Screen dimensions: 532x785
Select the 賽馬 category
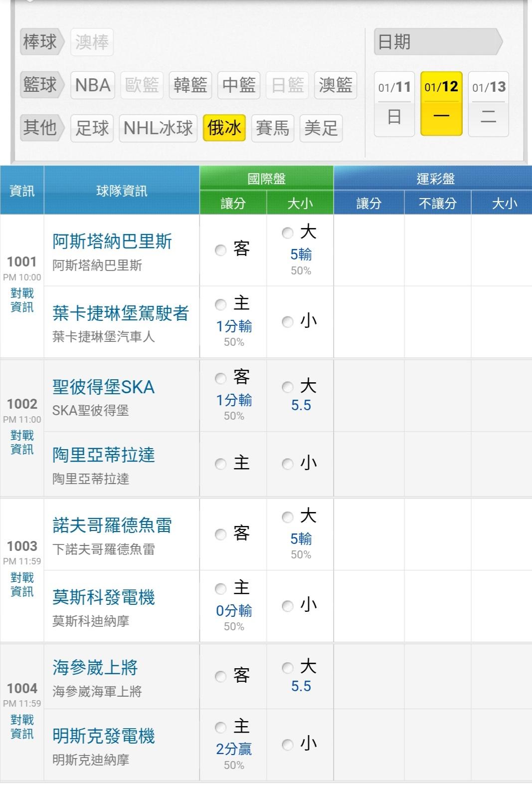point(272,128)
